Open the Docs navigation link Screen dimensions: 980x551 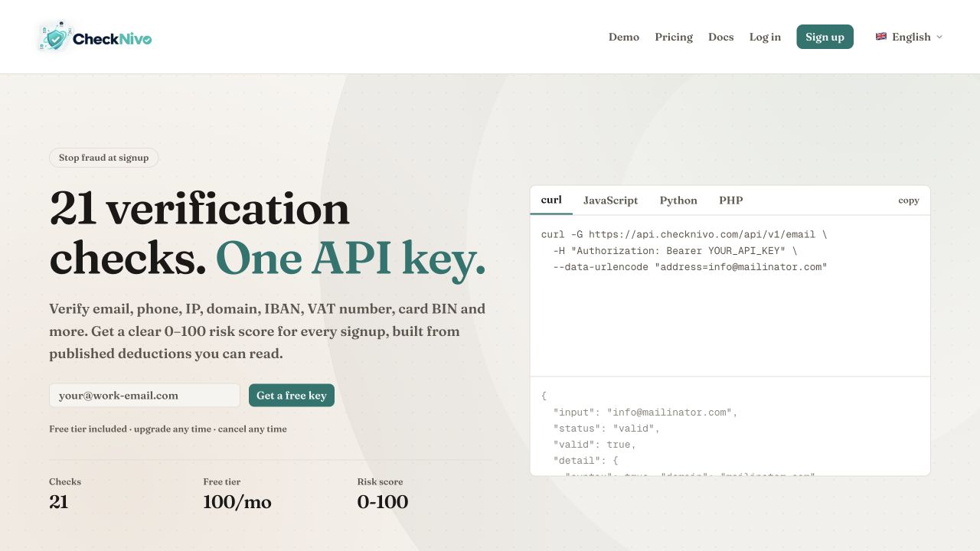(721, 37)
